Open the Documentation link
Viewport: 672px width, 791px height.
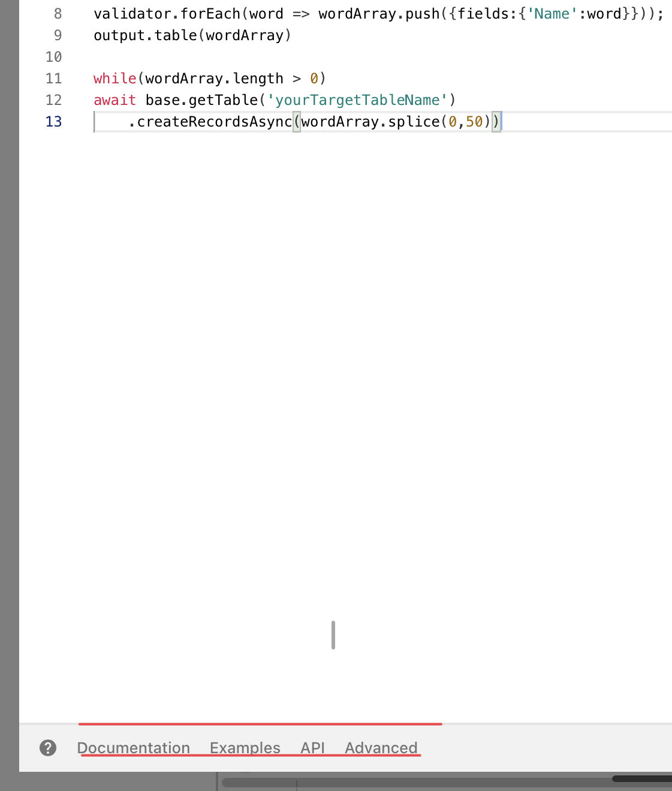(134, 748)
